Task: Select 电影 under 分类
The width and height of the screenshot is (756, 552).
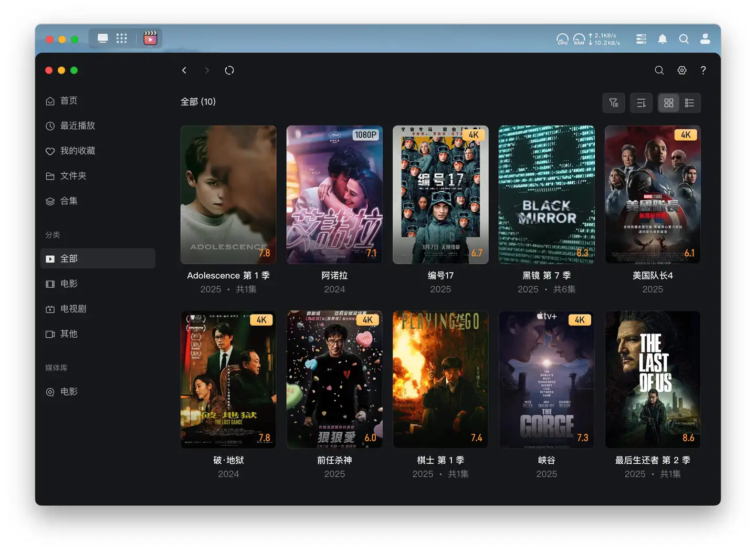Action: coord(98,284)
